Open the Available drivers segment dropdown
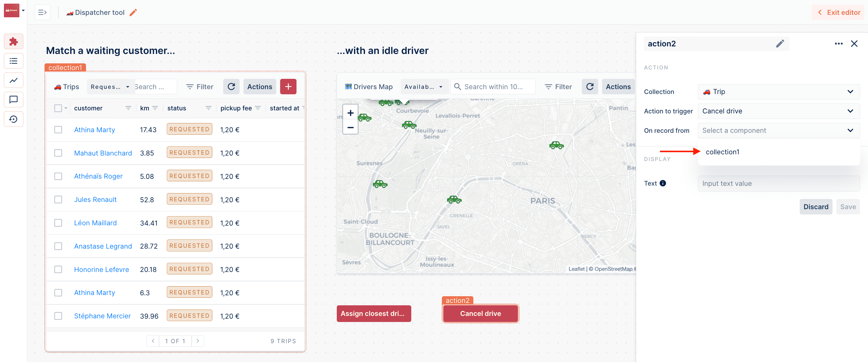 pyautogui.click(x=424, y=87)
